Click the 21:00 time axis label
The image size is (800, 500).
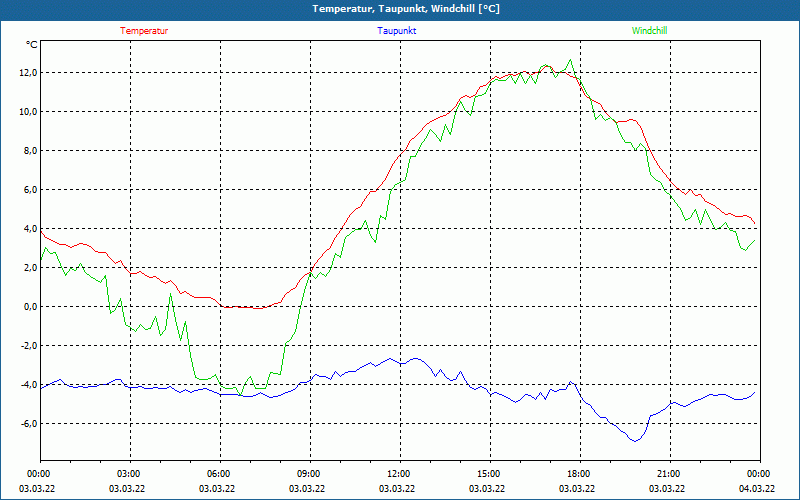[x=668, y=474]
